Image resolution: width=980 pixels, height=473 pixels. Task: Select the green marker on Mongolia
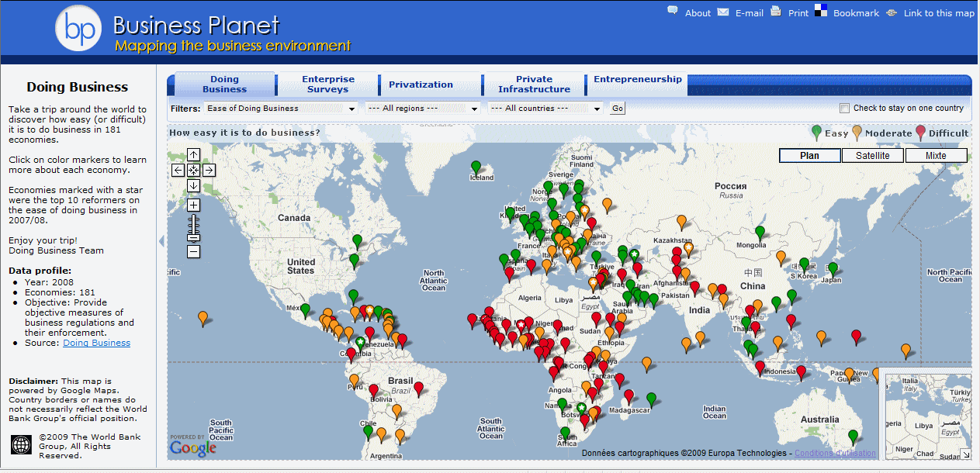coord(760,233)
